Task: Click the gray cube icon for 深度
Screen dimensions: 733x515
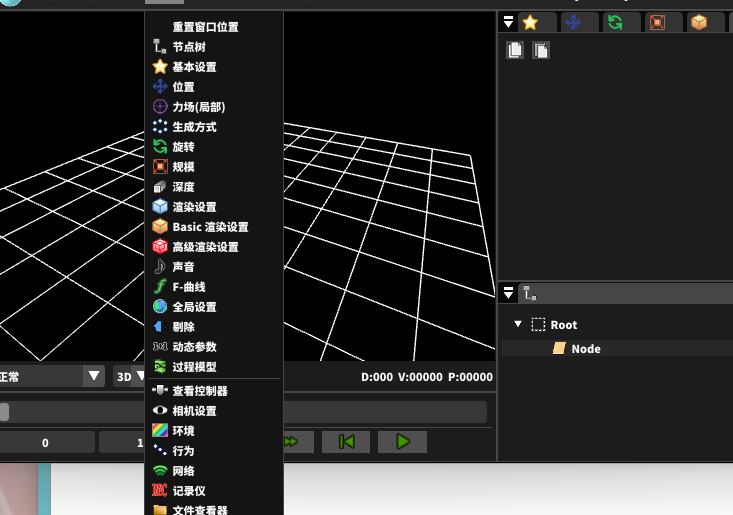Action: (160, 187)
